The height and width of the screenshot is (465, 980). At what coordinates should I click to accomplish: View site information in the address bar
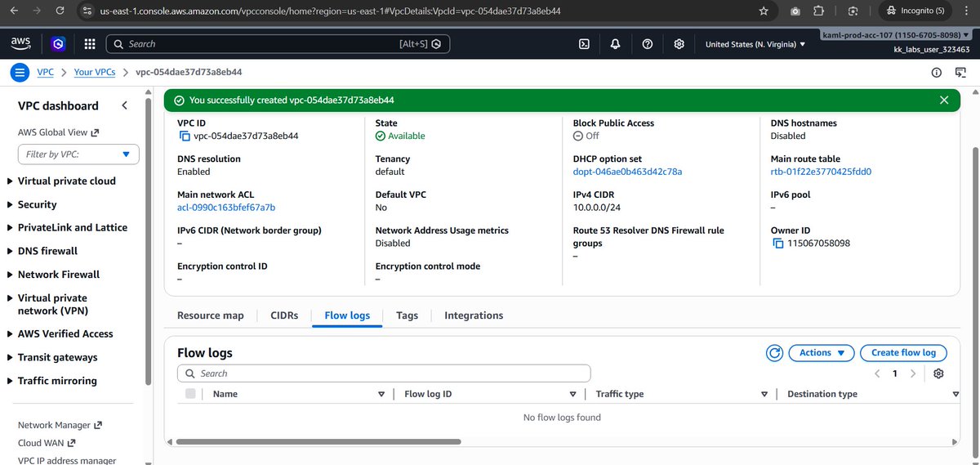click(89, 11)
